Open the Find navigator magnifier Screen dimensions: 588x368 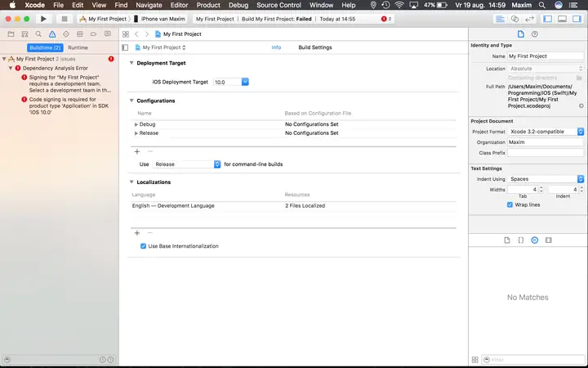(38, 34)
